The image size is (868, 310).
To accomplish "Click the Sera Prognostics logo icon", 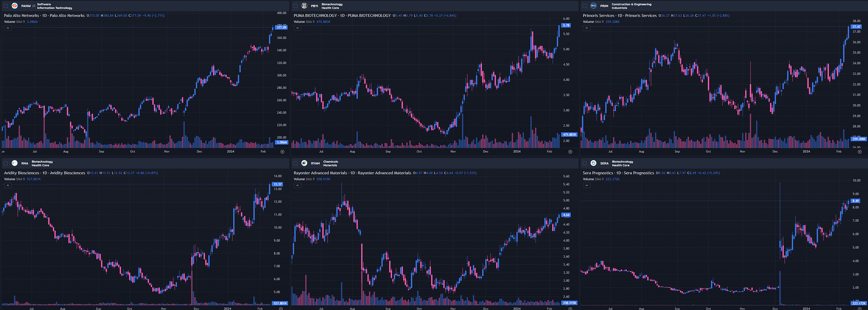I will click(593, 163).
